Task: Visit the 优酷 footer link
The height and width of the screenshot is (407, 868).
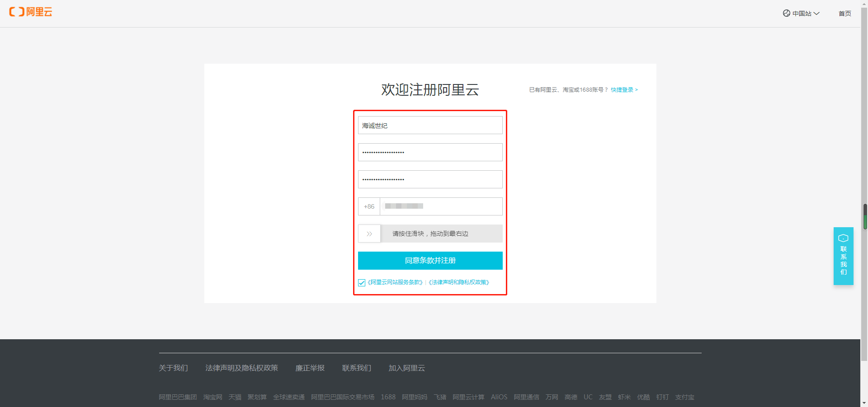Action: (643, 397)
